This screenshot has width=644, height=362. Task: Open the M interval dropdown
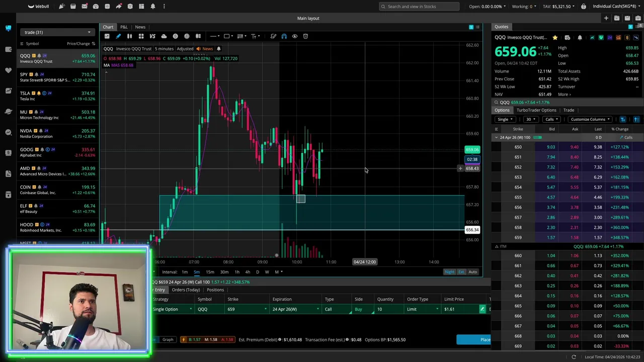pyautogui.click(x=279, y=272)
